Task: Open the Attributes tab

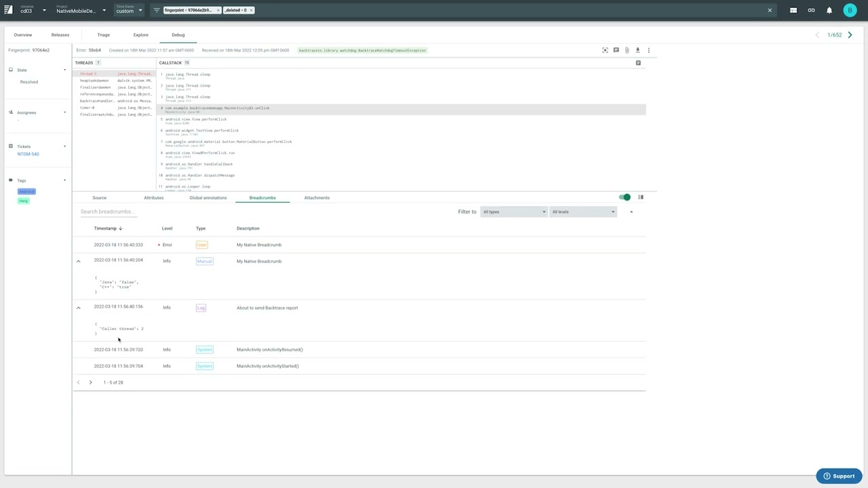Action: [x=154, y=198]
